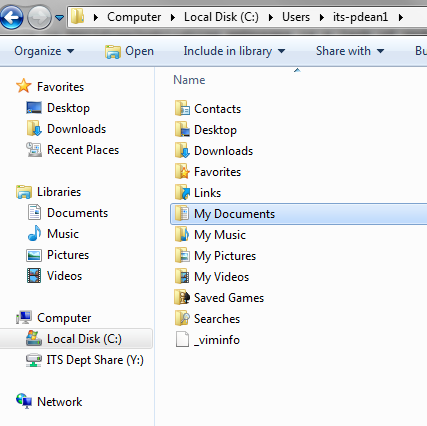Click the Back navigation arrow button
The width and height of the screenshot is (427, 426).
pos(12,17)
